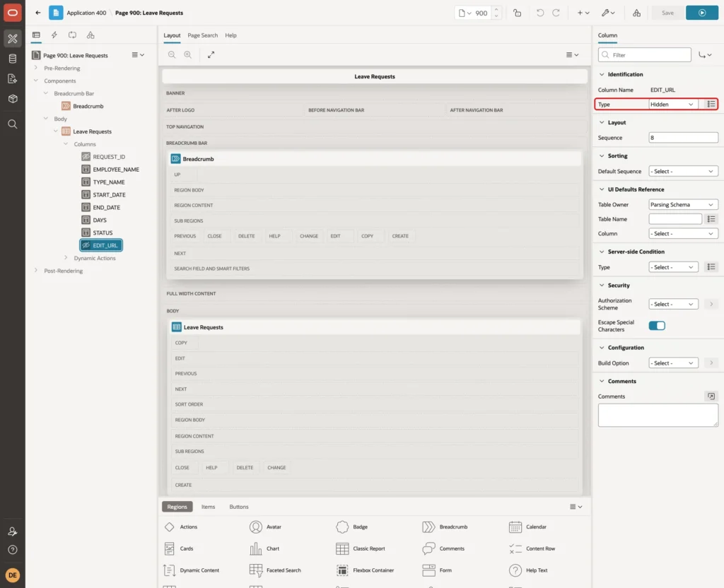Show the Regions gallery tab
The image size is (724, 588).
(177, 507)
